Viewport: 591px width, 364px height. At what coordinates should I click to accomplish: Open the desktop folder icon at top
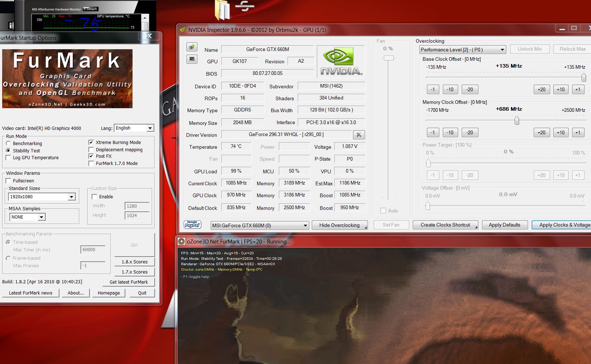tap(222, 10)
